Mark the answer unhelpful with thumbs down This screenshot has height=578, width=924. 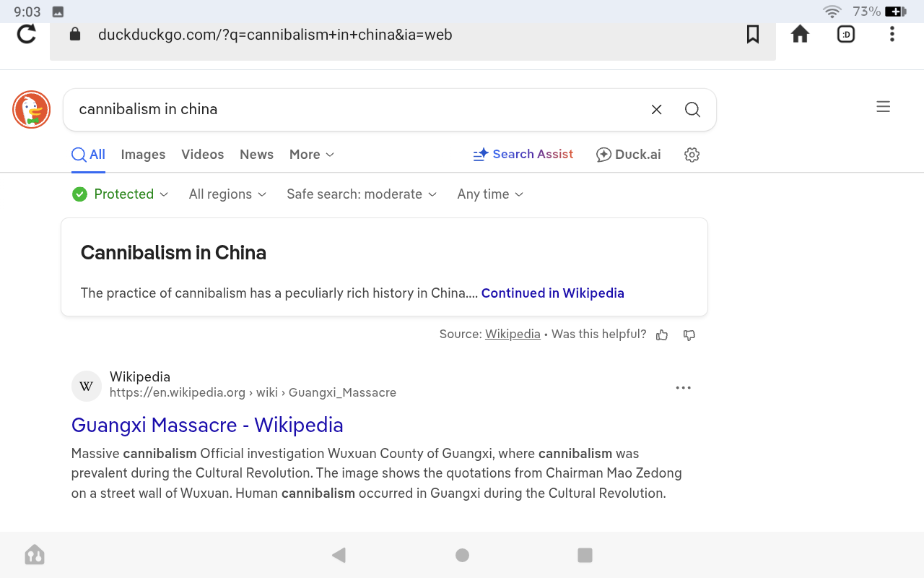689,335
